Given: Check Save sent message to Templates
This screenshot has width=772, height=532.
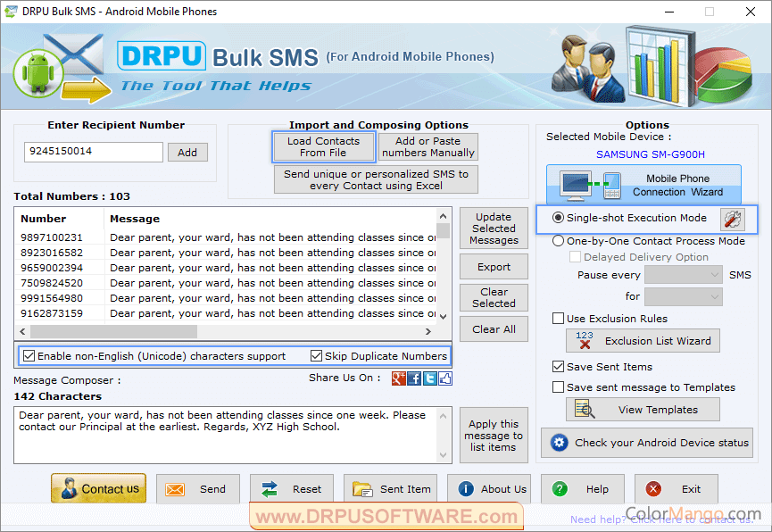Looking at the screenshot, I should pos(558,387).
